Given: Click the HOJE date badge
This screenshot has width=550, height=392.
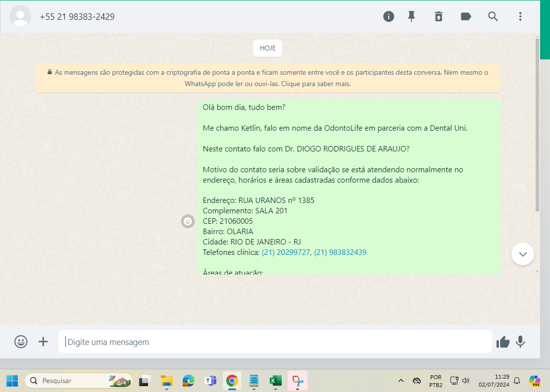Looking at the screenshot, I should pos(268,48).
